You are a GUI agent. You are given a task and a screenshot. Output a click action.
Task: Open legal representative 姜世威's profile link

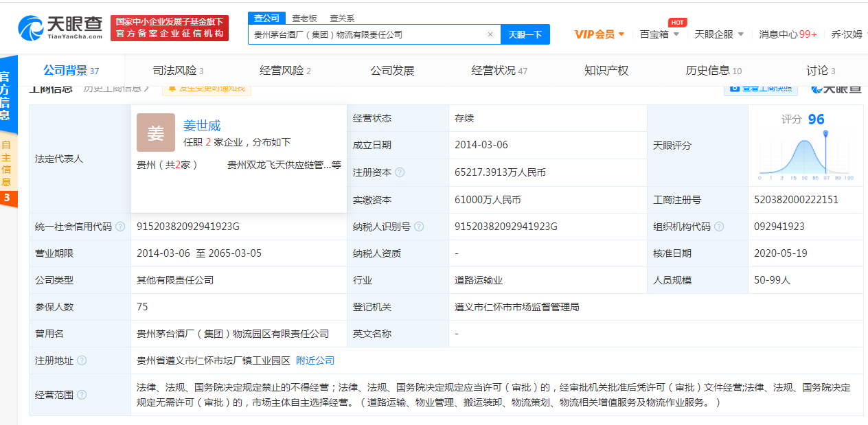pos(202,126)
